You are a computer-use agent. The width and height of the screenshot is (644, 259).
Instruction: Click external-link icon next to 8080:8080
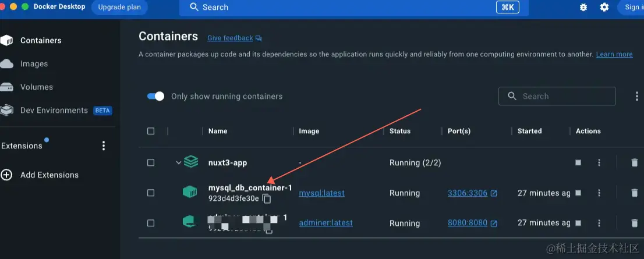point(494,223)
